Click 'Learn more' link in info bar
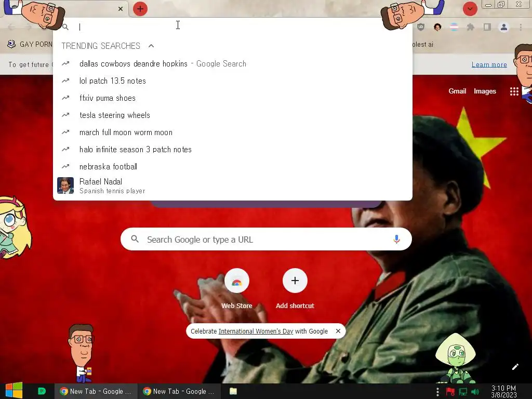The height and width of the screenshot is (399, 532). tap(489, 64)
